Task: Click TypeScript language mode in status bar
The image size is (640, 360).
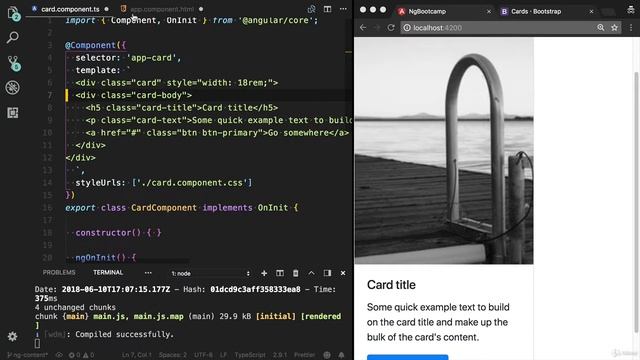Action: click(x=250, y=355)
